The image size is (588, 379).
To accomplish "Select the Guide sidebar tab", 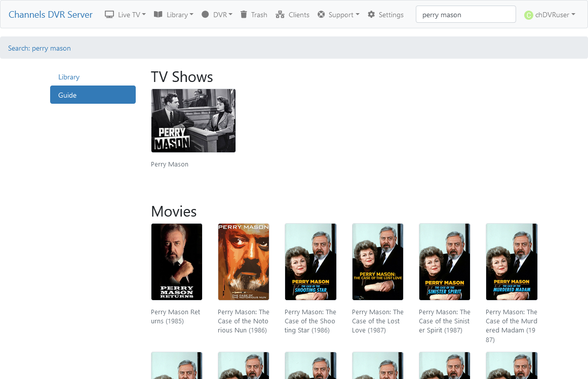I will (x=93, y=95).
